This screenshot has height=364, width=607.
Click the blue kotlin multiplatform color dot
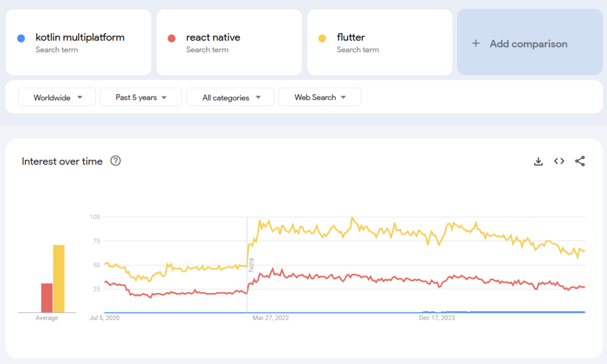pos(21,38)
